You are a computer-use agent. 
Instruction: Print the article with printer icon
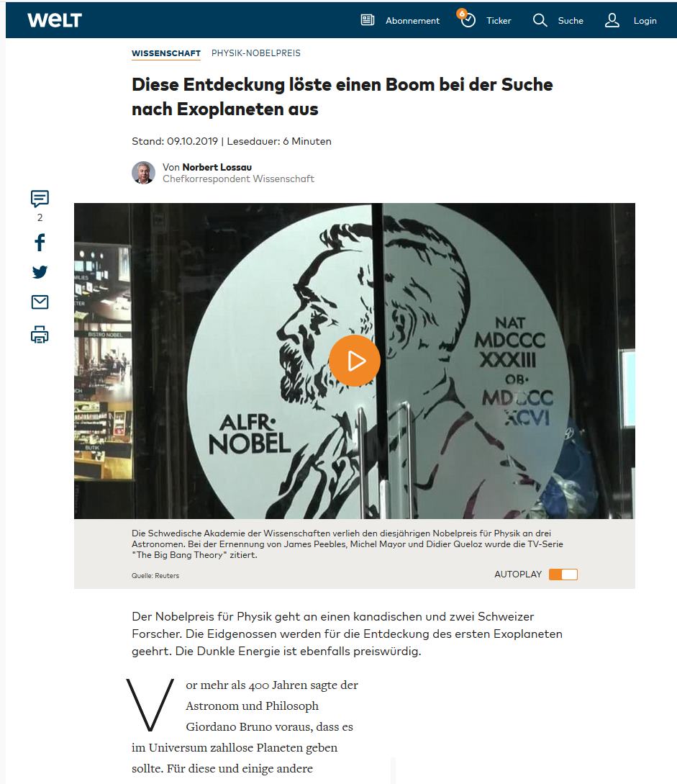point(40,335)
